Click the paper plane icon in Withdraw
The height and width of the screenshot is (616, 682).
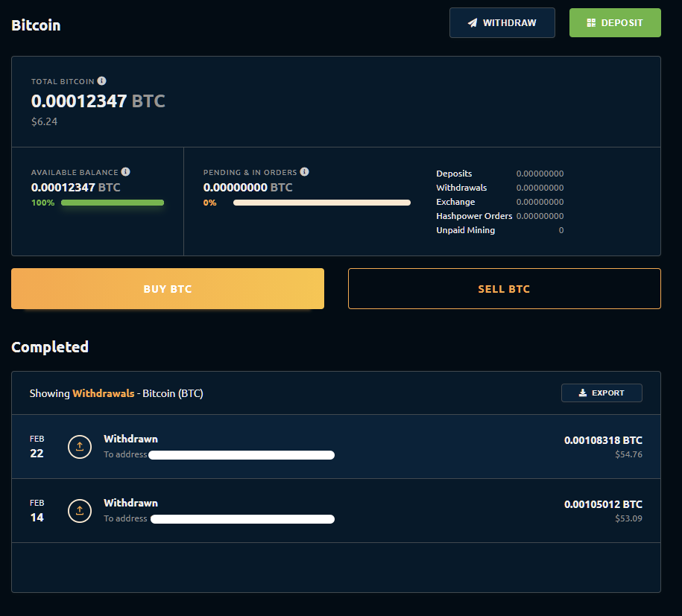coord(473,22)
